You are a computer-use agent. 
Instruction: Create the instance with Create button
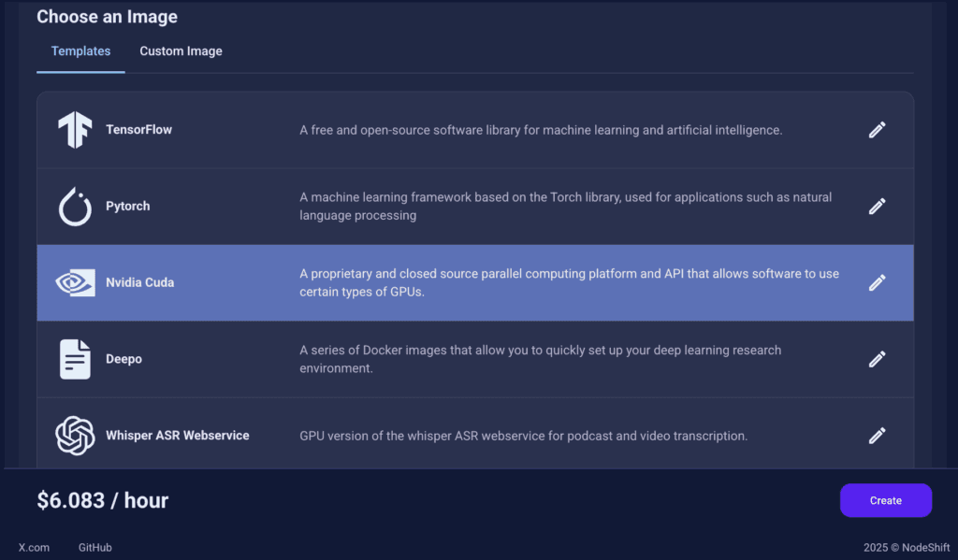(885, 500)
